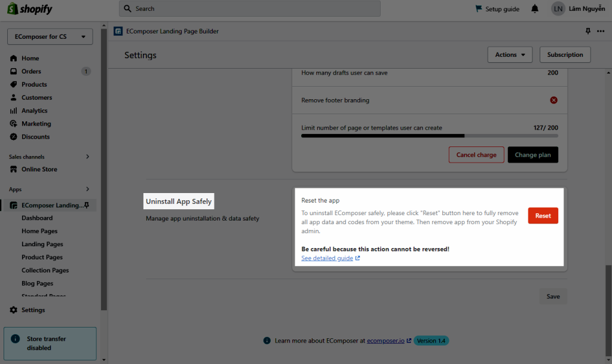The width and height of the screenshot is (612, 364).
Task: Click the Products tag icon
Action: (x=14, y=84)
